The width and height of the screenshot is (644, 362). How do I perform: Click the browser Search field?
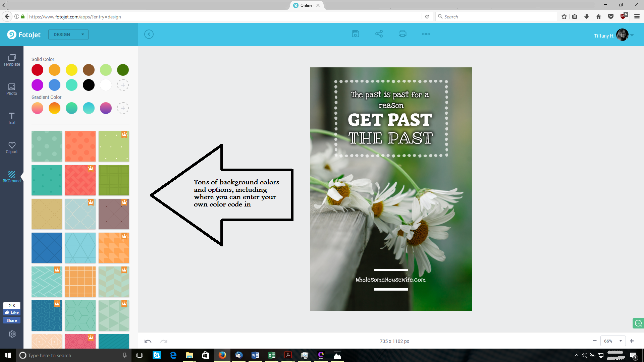(x=497, y=17)
